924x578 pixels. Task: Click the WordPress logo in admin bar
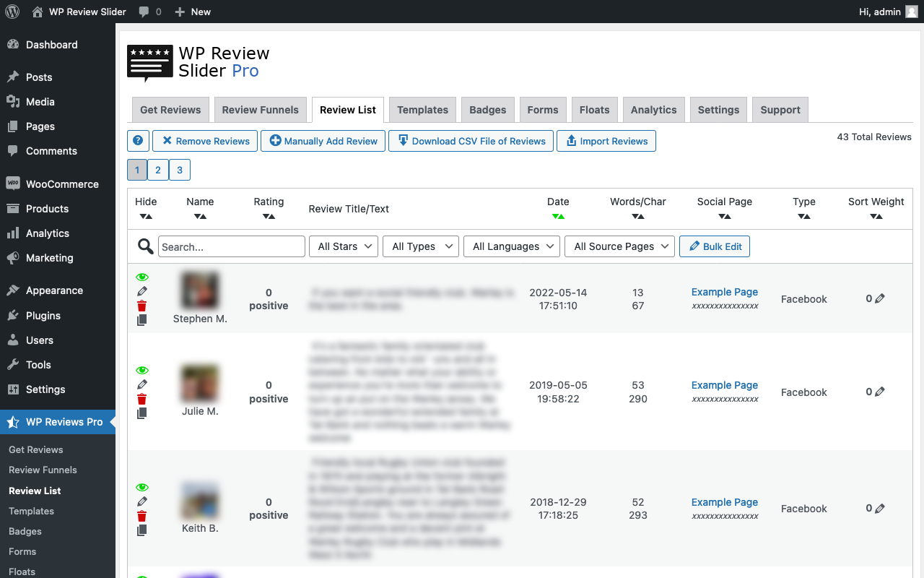(12, 12)
